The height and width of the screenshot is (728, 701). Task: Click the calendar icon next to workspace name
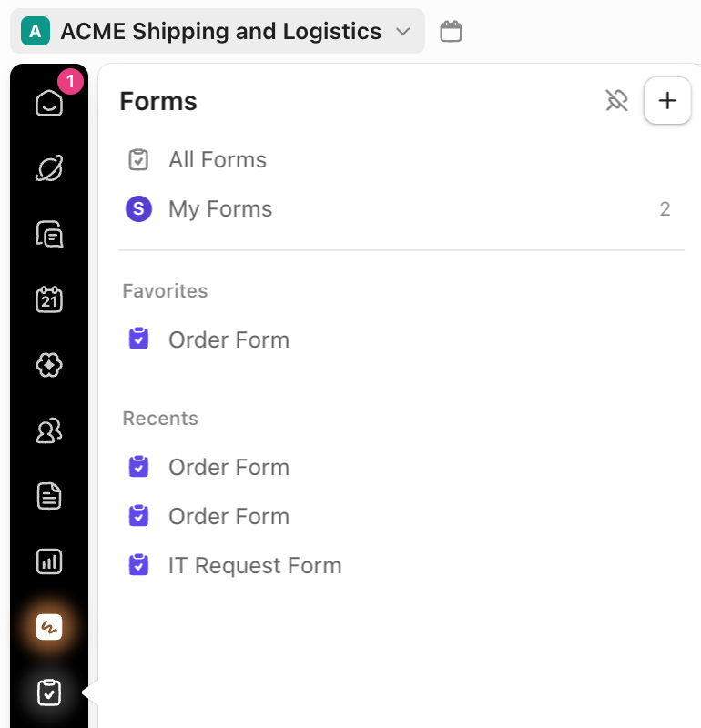[452, 30]
